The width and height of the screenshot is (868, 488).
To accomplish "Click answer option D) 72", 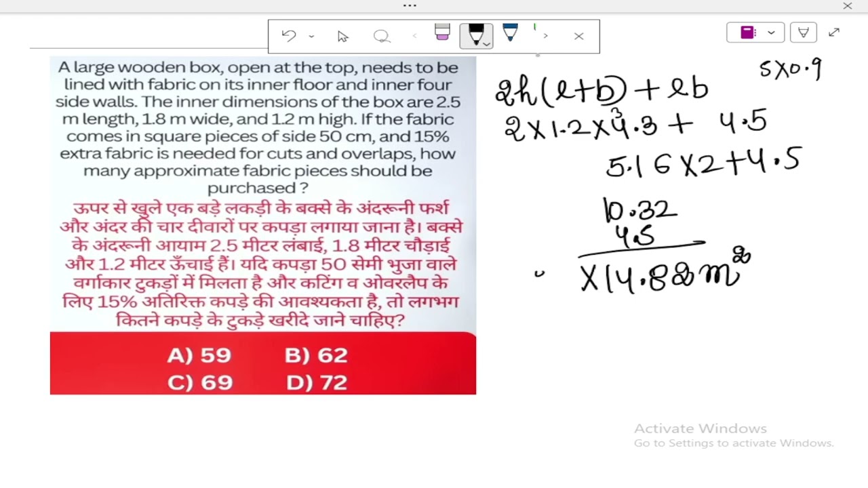I will tap(317, 382).
